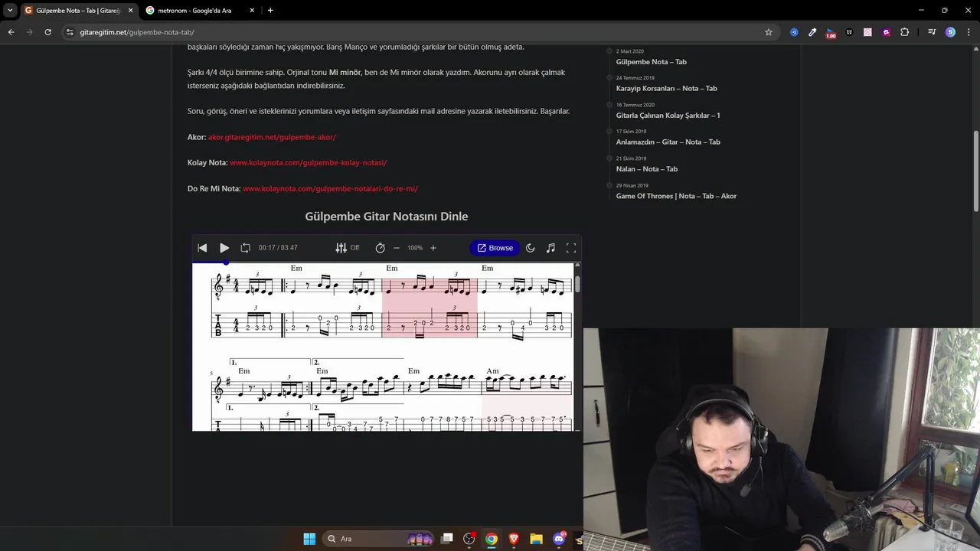Open Gitarla Çalınan Kolay Şarkılar – 1 post
This screenshot has height=551, width=980.
click(668, 116)
